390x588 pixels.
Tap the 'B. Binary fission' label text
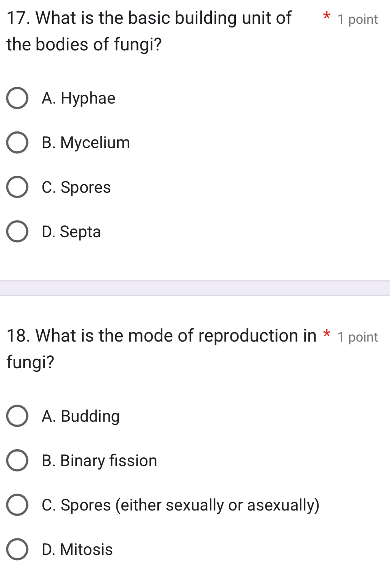tap(99, 461)
